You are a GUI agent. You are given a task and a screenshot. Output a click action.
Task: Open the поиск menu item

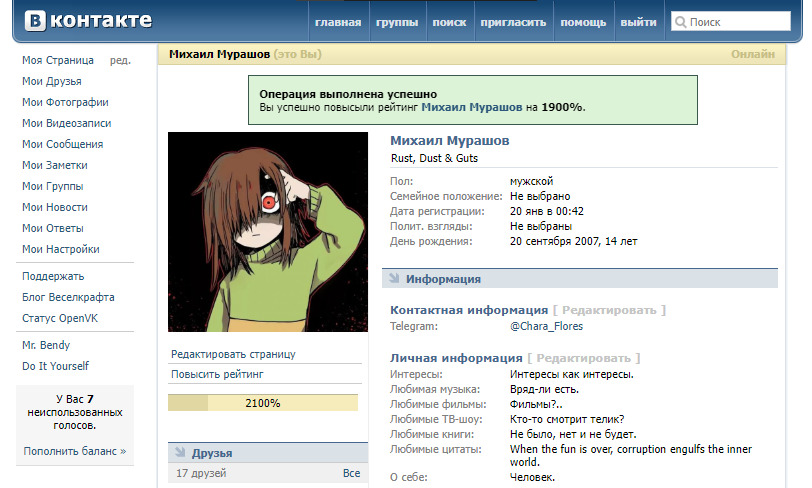click(x=450, y=22)
